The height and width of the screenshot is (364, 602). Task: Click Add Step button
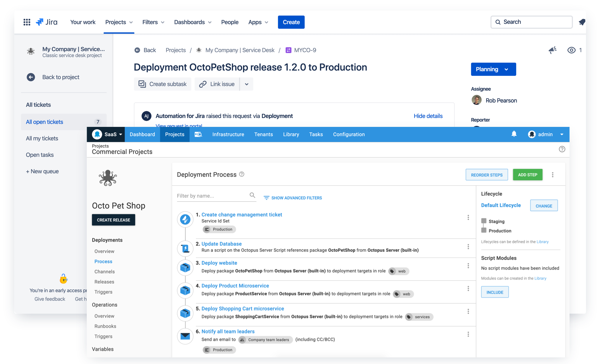tap(527, 175)
